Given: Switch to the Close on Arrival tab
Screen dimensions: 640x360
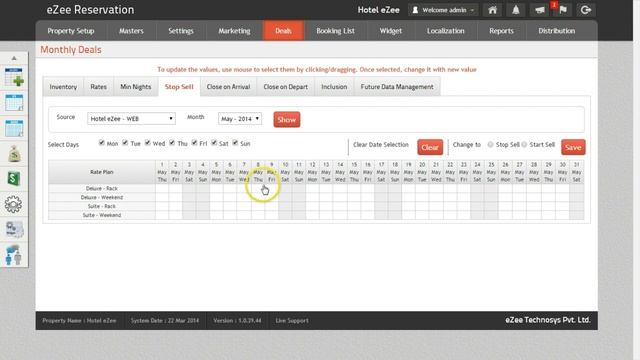Looking at the screenshot, I should pyautogui.click(x=228, y=87).
